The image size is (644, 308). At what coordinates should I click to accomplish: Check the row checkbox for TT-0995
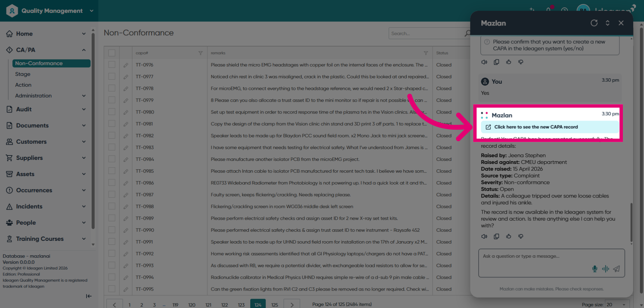112,289
